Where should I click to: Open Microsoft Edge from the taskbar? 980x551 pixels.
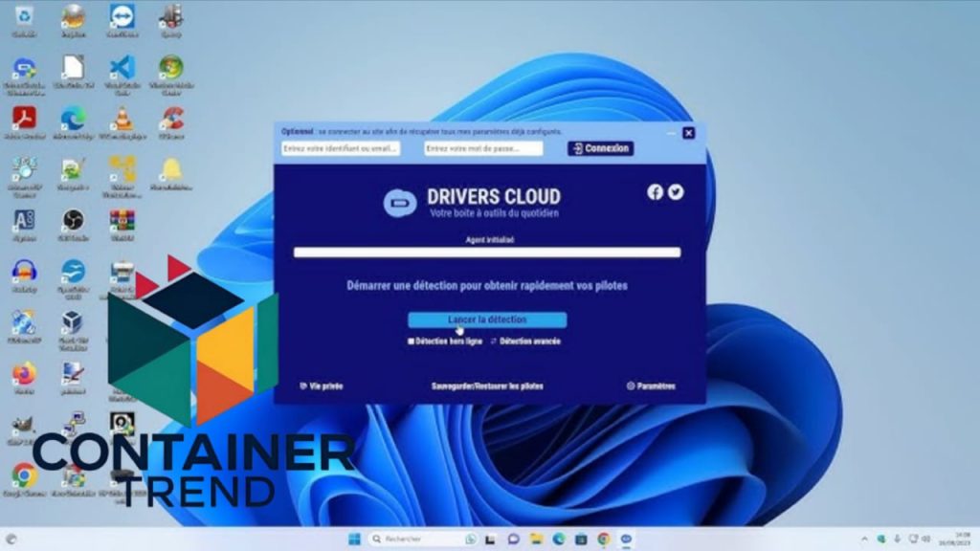(559, 540)
